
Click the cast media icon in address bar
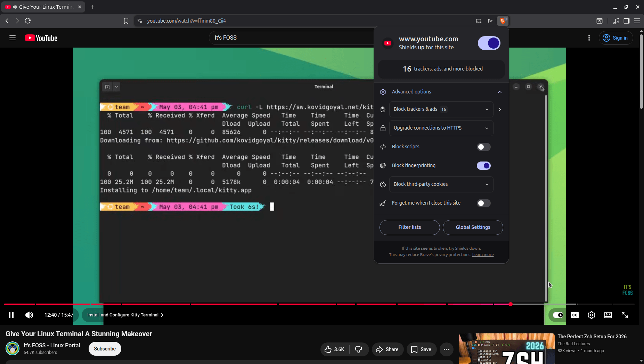click(x=479, y=21)
